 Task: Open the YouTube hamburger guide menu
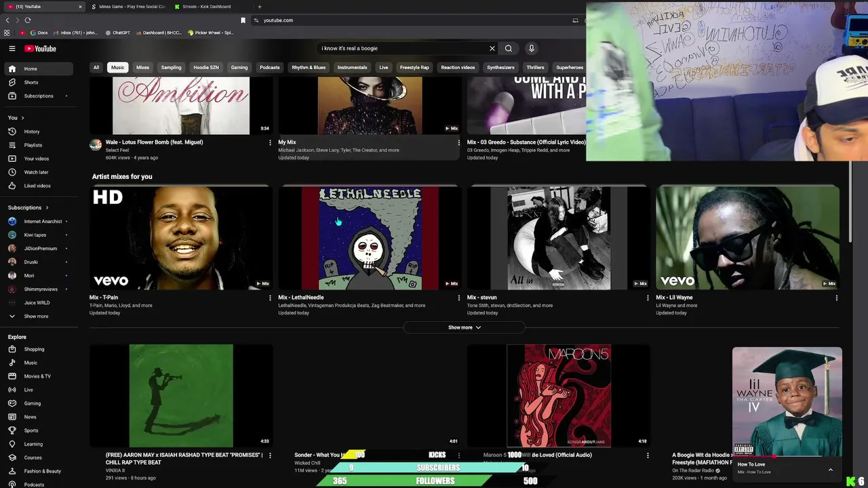(12, 49)
